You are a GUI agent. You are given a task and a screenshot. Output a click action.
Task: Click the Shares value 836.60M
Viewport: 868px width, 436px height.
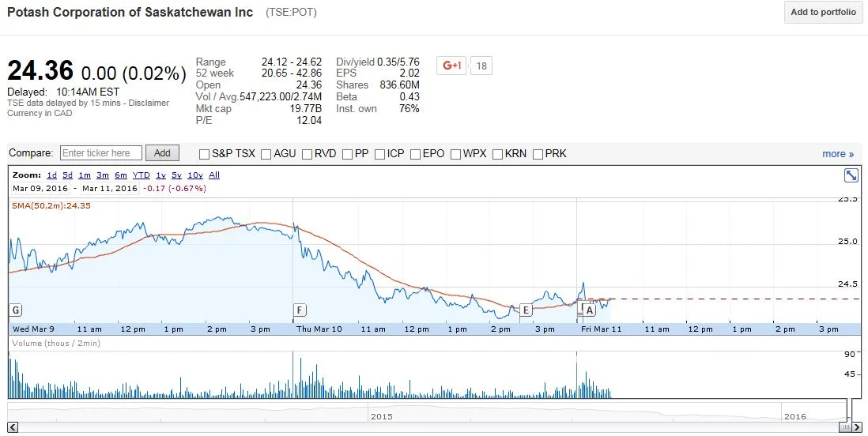(400, 85)
